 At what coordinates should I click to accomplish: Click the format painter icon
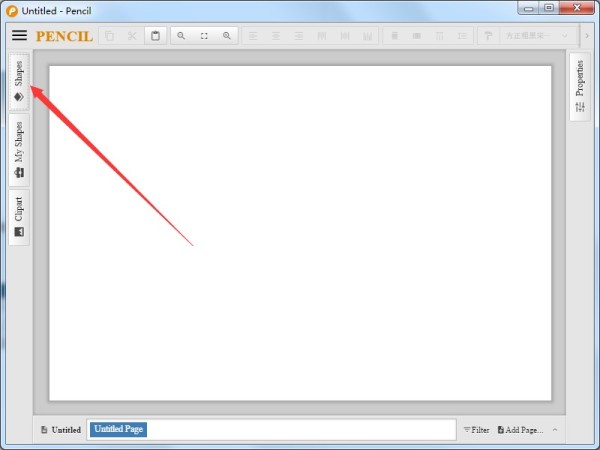(488, 36)
